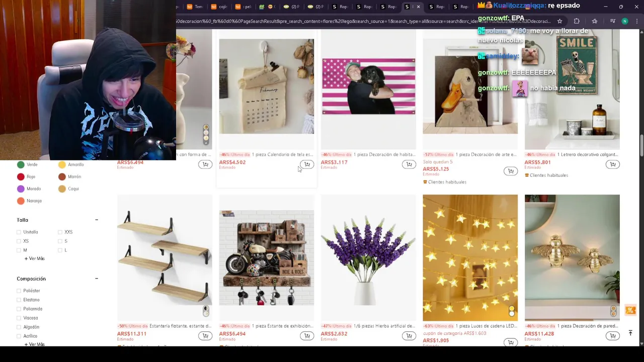Image resolution: width=644 pixels, height=362 pixels.
Task: Collapse the Composición filter section
Action: coord(97,279)
